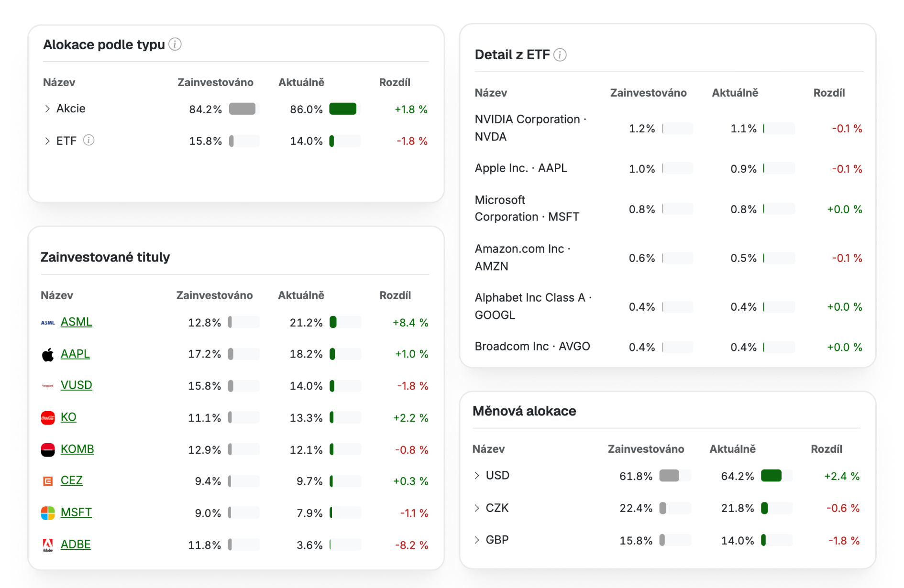Click USD gray Zainvestováno progress bar
Image resolution: width=904 pixels, height=588 pixels.
[674, 476]
